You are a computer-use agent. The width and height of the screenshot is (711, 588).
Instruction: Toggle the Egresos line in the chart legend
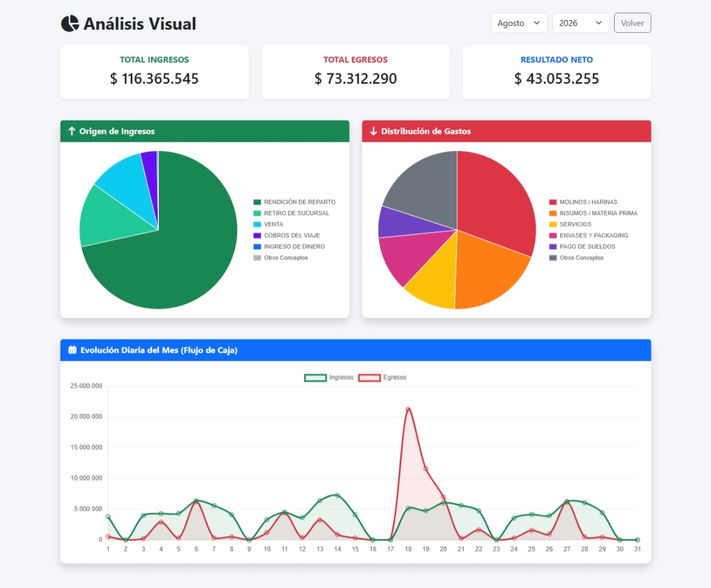pyautogui.click(x=382, y=377)
